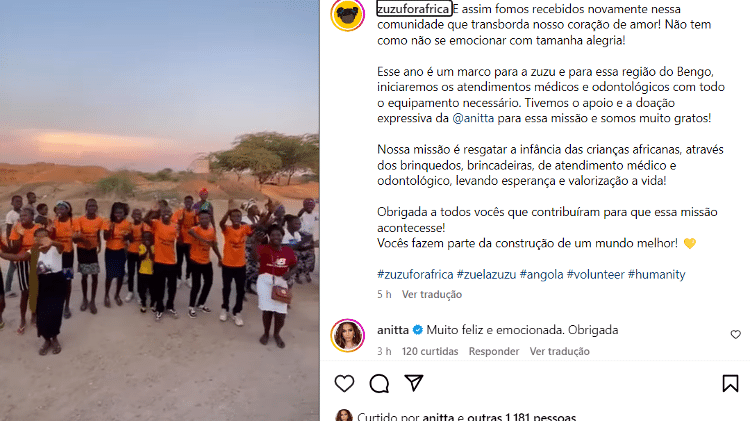Image resolution: width=750 pixels, height=421 pixels.
Task: Open zuzuforafrica profile picture
Action: click(348, 14)
